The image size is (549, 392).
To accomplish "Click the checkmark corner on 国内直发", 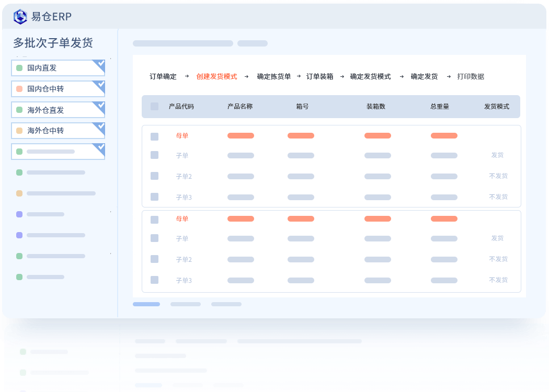I will [x=100, y=65].
